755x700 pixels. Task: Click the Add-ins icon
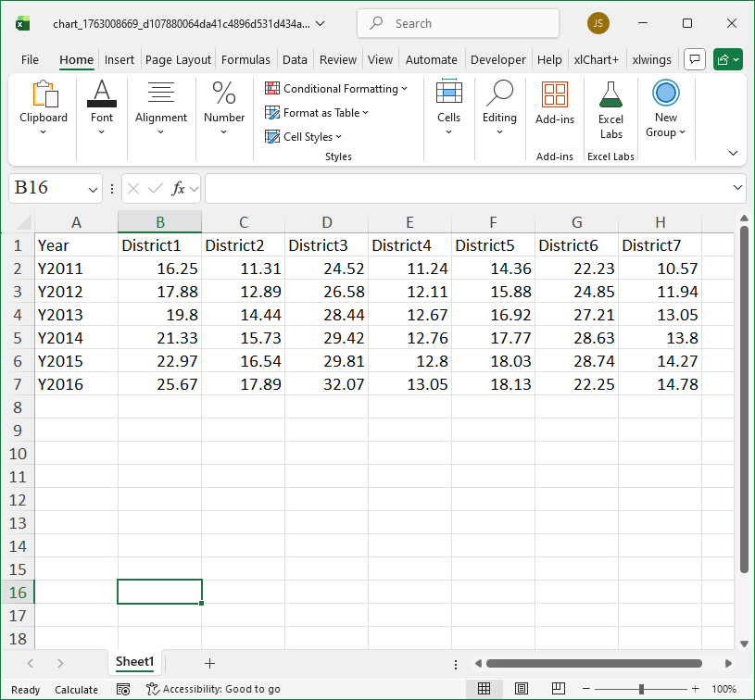coord(554,102)
